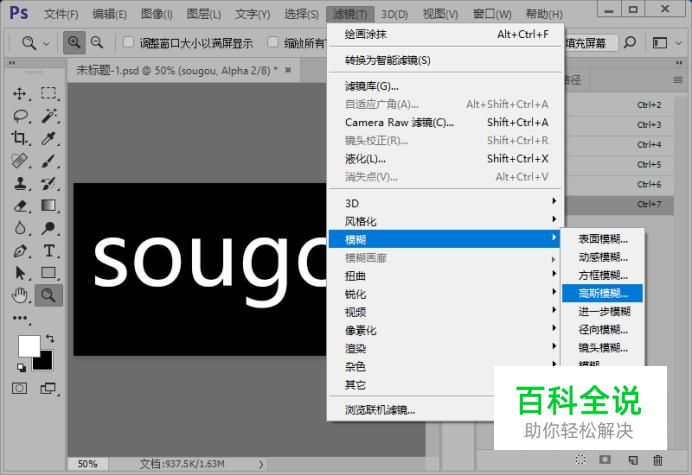Choose 动感模糊 from the blur submenu
Viewport: 692px width, 475px height.
(602, 257)
